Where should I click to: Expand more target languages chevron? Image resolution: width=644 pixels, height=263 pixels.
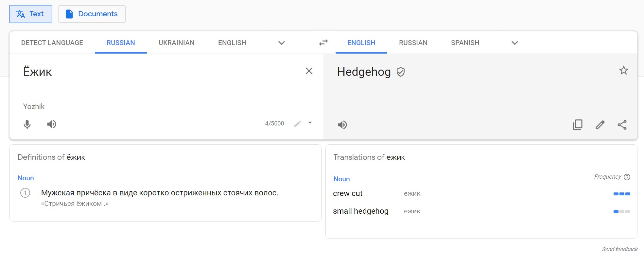coord(514,43)
